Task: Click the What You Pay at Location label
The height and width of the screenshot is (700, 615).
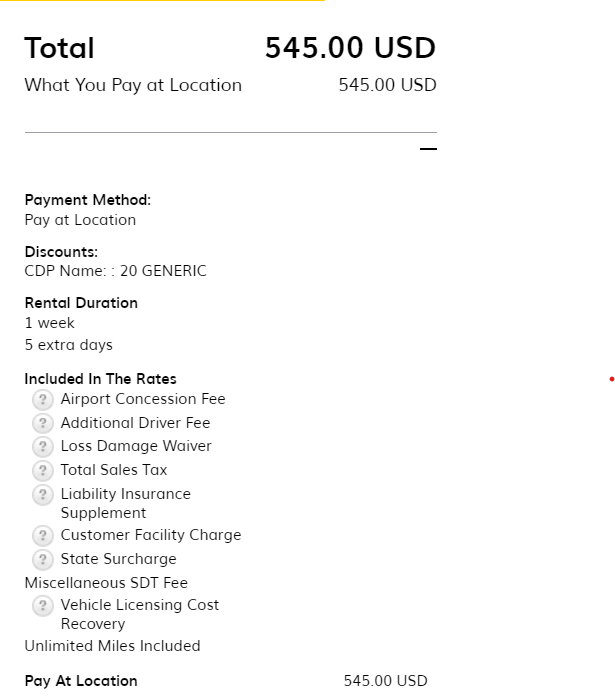Action: [x=133, y=85]
